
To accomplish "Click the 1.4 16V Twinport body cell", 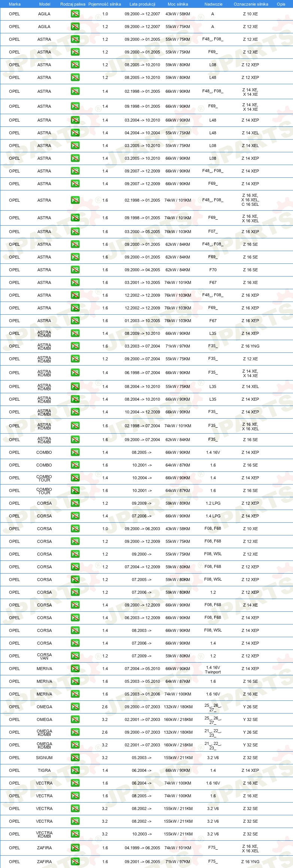I will (213, 670).
